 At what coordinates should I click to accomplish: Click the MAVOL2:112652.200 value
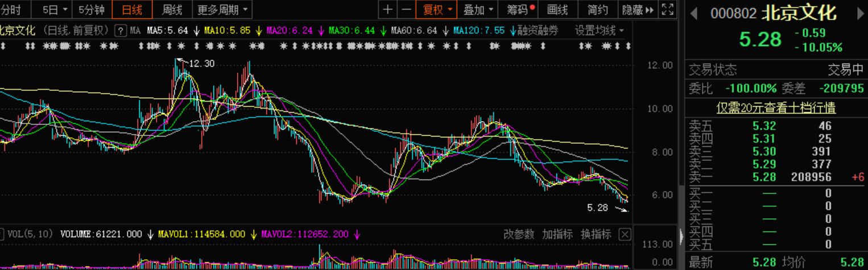pyautogui.click(x=305, y=234)
